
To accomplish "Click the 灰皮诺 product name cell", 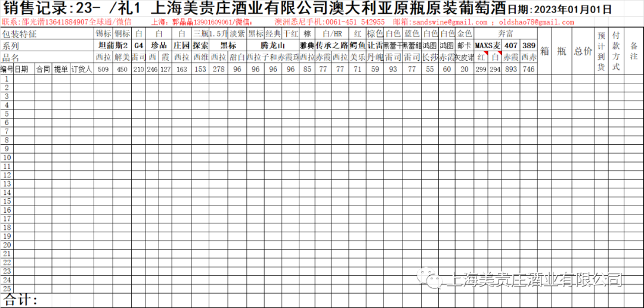I will click(465, 57).
